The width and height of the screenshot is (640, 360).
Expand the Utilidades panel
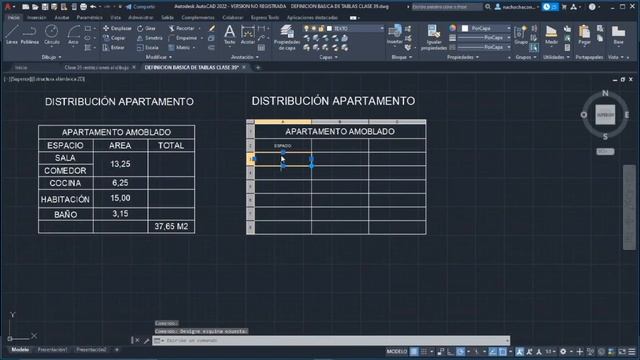(556, 57)
